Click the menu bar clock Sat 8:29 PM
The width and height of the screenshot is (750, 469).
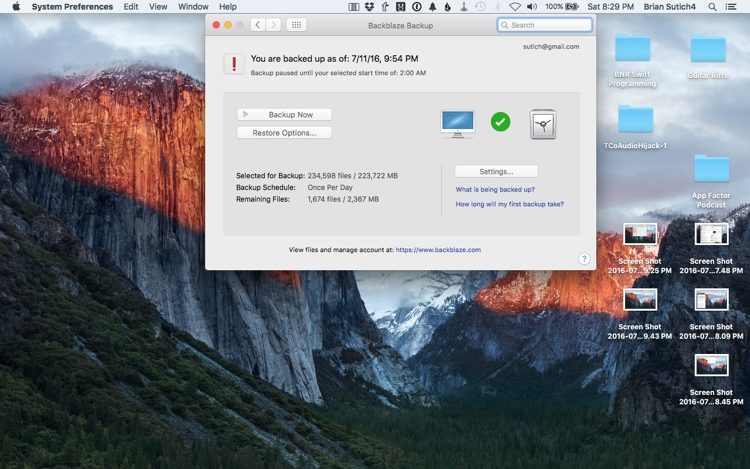[x=610, y=7]
